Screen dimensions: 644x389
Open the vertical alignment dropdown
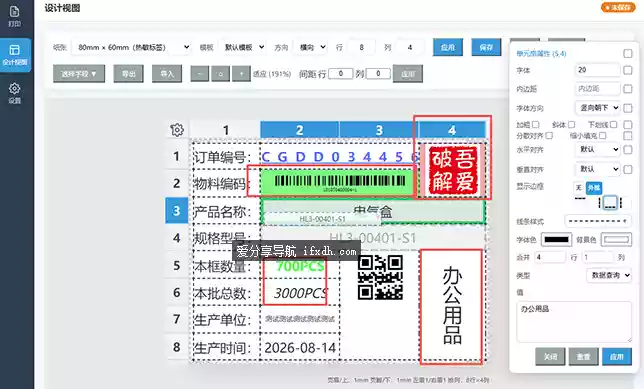(x=598, y=169)
